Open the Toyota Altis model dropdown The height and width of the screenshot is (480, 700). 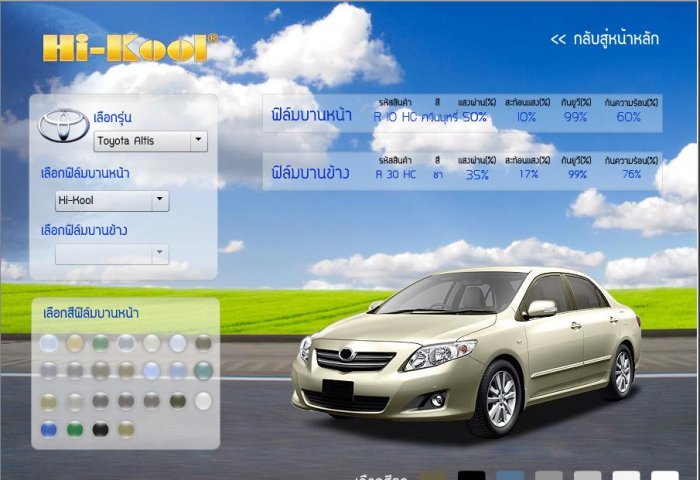(x=150, y=141)
